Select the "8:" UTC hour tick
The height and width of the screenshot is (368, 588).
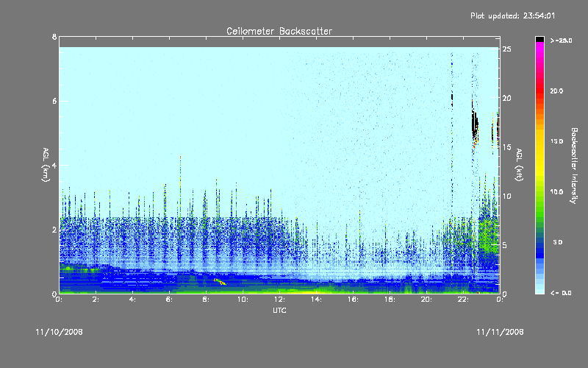pyautogui.click(x=207, y=300)
